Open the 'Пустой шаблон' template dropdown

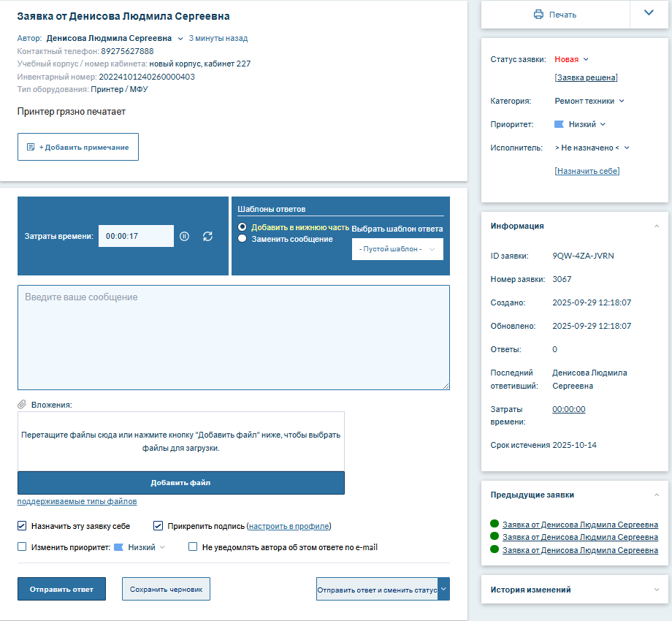coord(397,249)
